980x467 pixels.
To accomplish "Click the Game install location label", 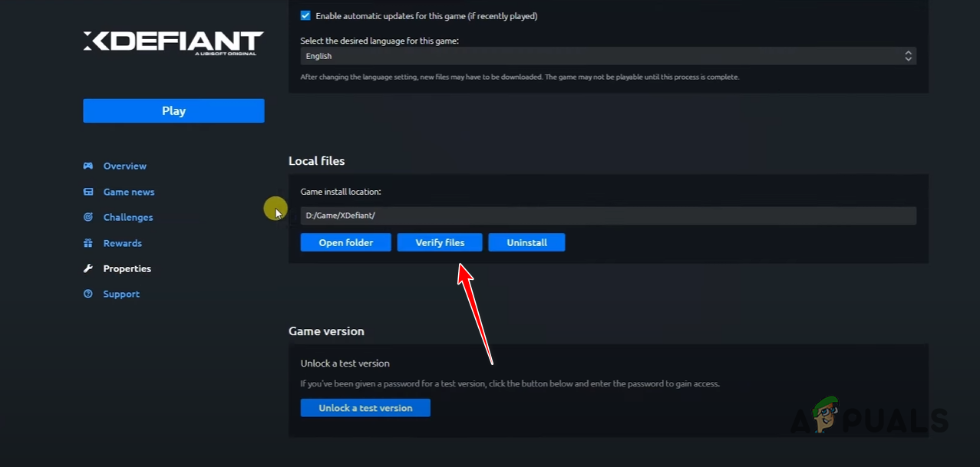I will [x=341, y=192].
